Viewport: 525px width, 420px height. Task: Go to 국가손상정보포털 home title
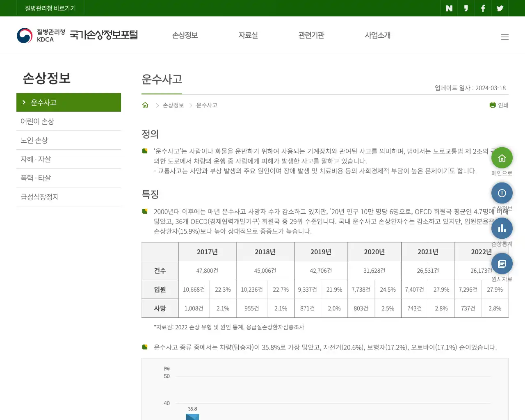(104, 35)
